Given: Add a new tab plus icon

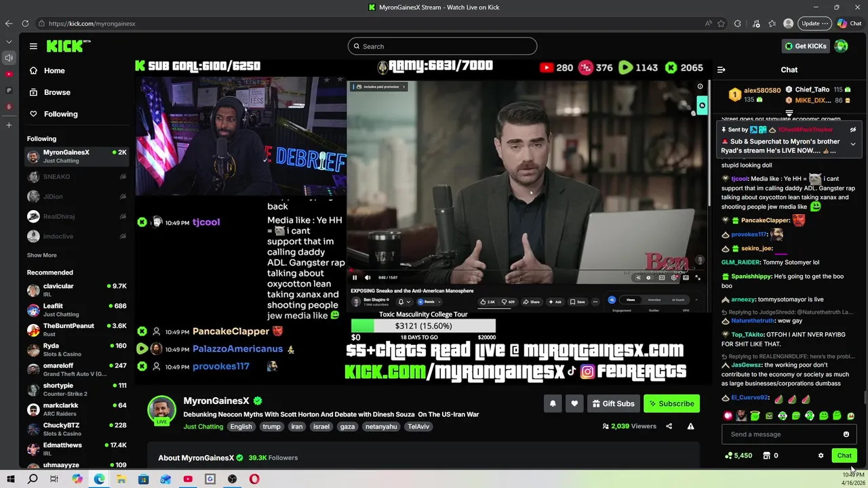Looking at the screenshot, I should coord(9,125).
